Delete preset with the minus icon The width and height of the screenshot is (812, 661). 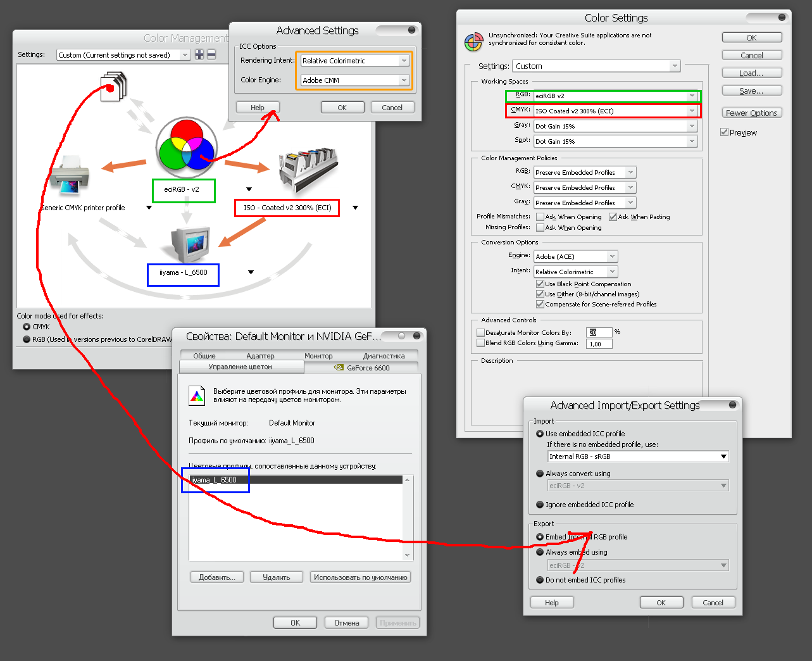click(x=211, y=55)
